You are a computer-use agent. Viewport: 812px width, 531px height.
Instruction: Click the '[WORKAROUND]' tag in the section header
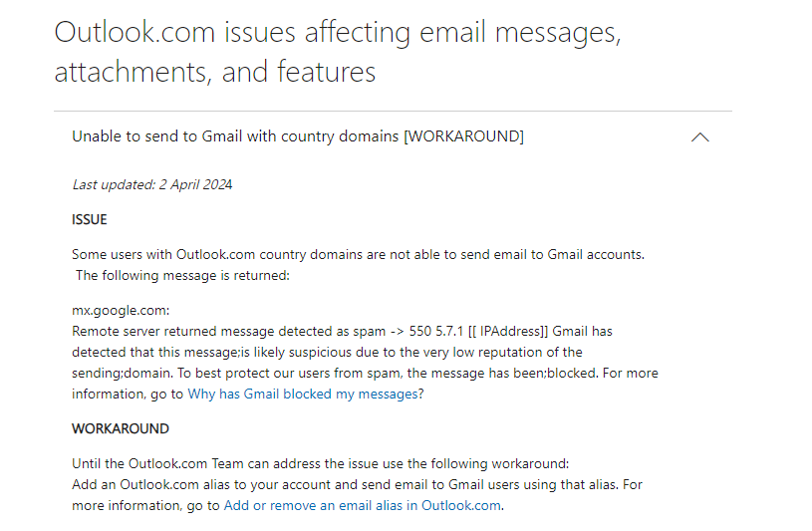tap(463, 136)
